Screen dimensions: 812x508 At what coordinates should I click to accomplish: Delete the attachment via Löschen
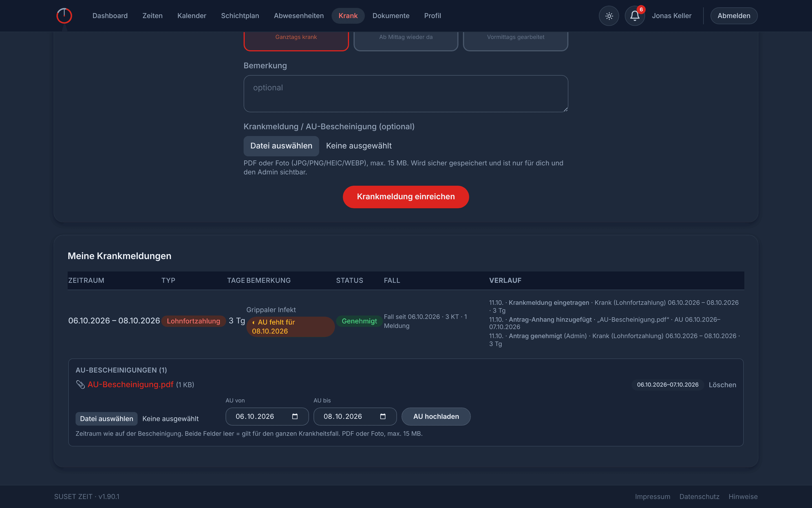722,385
